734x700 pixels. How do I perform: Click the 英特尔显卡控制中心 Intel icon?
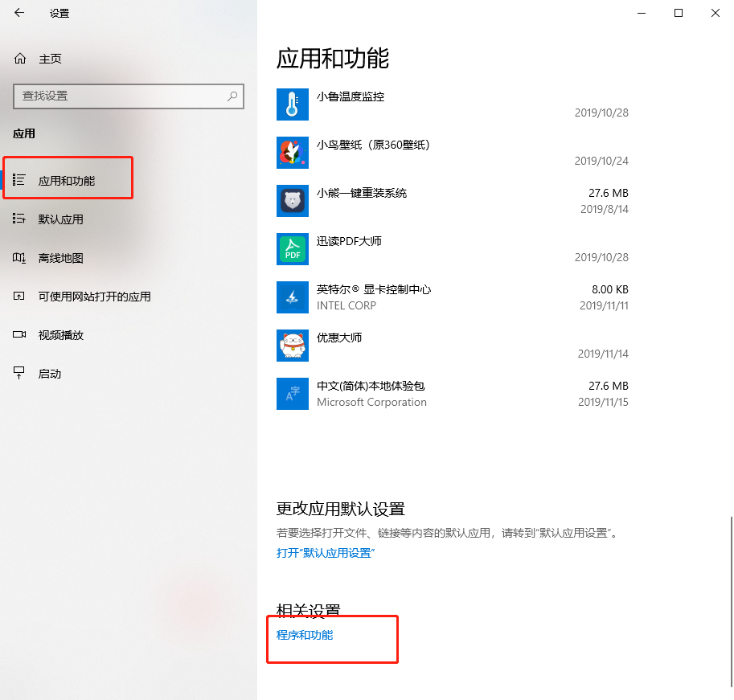tap(292, 297)
